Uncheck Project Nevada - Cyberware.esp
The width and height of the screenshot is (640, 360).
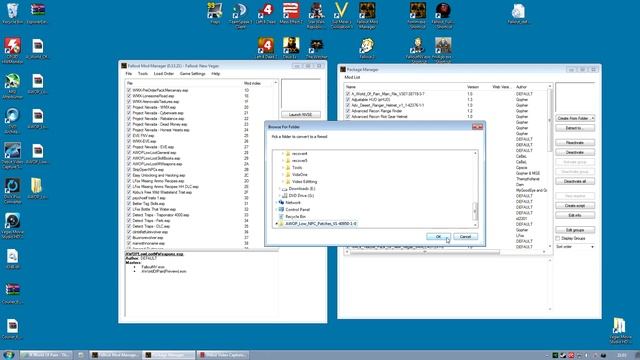pos(129,113)
